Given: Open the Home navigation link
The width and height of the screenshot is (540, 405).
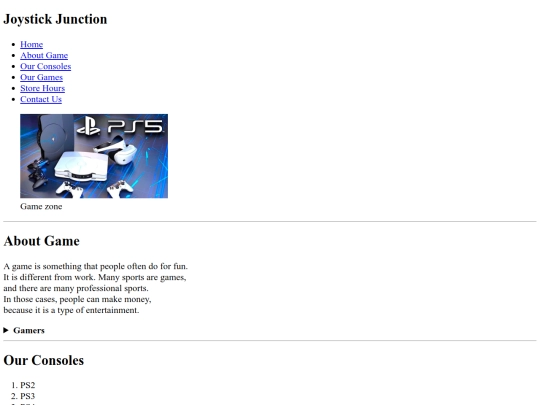Looking at the screenshot, I should point(31,44).
